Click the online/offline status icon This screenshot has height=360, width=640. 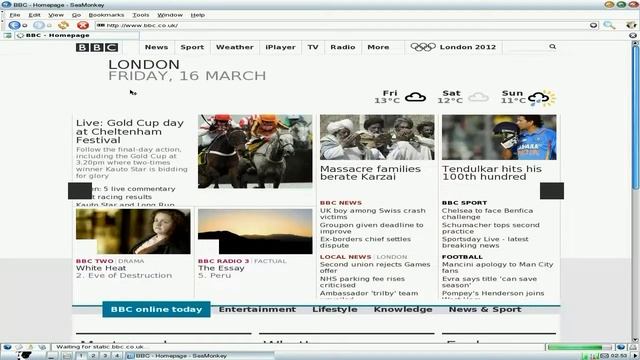tap(621, 347)
